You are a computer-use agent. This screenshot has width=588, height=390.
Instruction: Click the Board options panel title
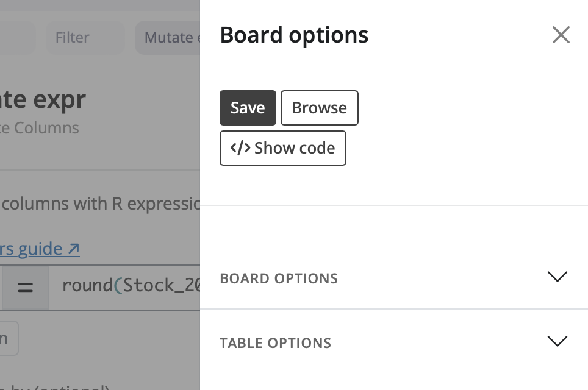click(x=294, y=35)
